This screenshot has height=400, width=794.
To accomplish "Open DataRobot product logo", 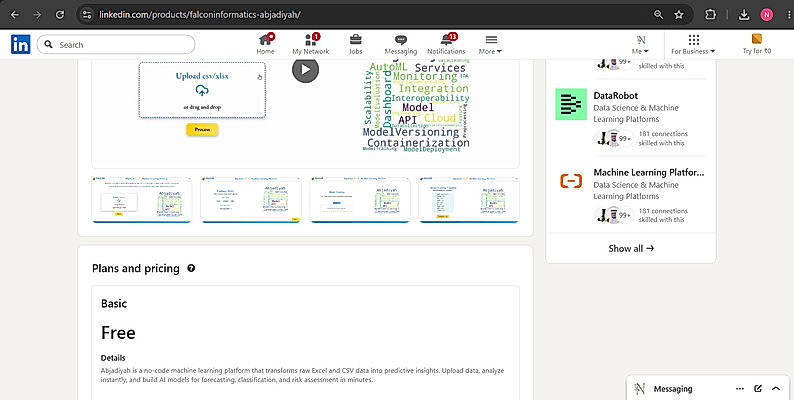I will pos(571,104).
